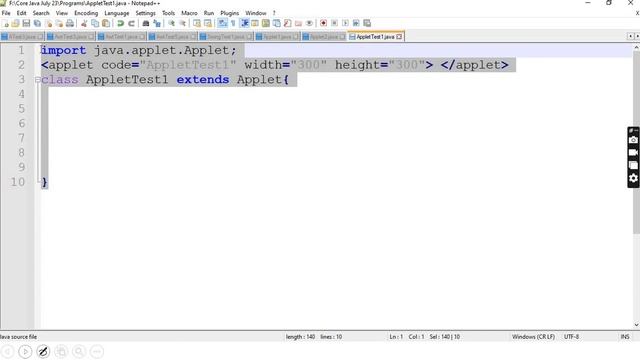Switch to the Applet1.java tab
Image resolution: width=640 pixels, height=360 pixels.
pos(277,37)
